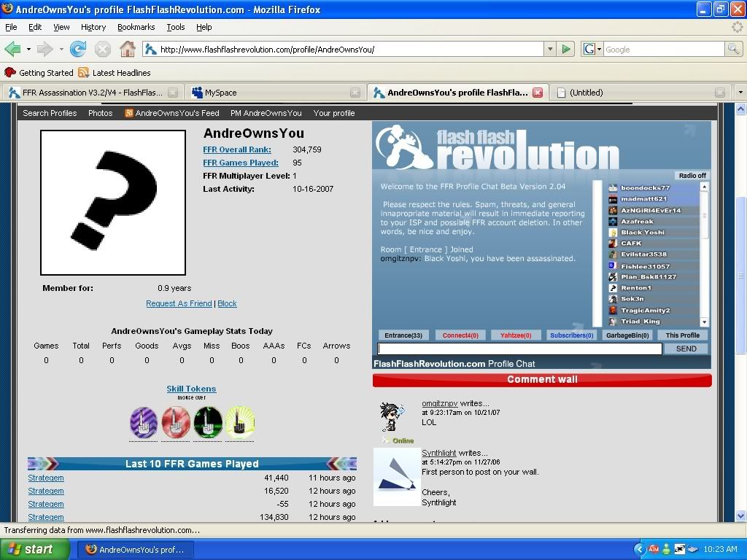
Task: Click the chat message input field
Action: [x=519, y=349]
